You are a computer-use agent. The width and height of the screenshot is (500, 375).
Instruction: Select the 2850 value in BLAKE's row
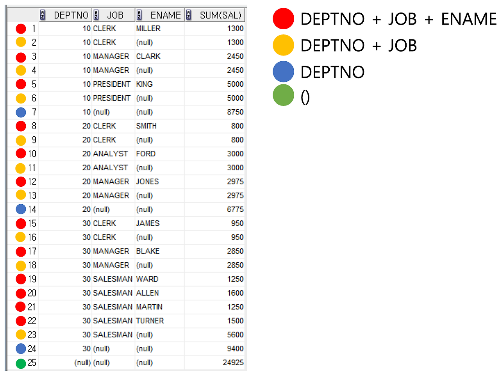[x=235, y=251]
